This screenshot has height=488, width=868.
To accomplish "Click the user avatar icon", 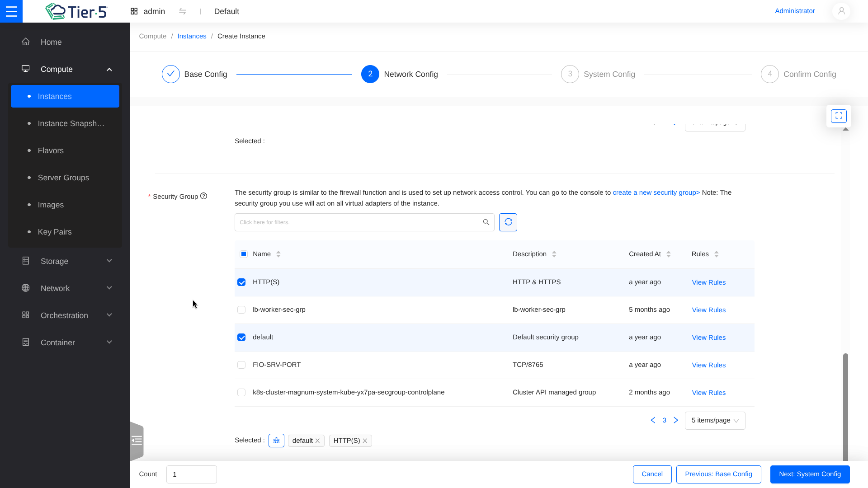I will click(841, 11).
